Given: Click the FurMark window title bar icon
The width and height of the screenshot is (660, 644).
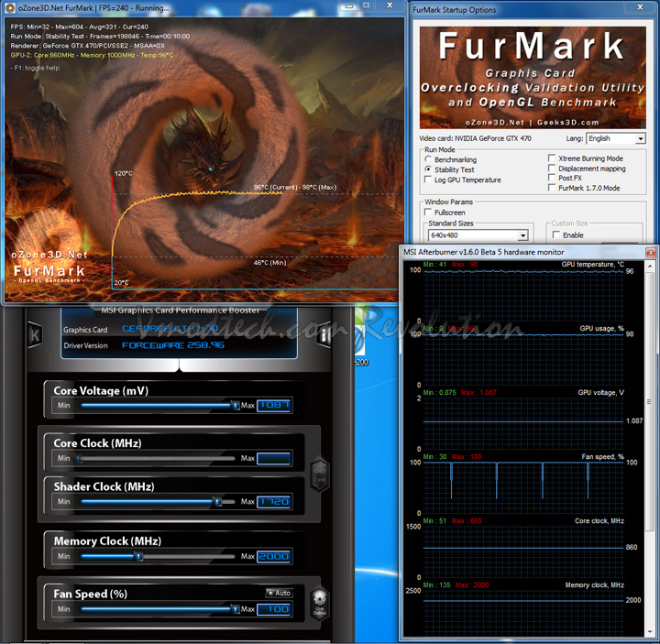Looking at the screenshot, I should (x=9, y=7).
